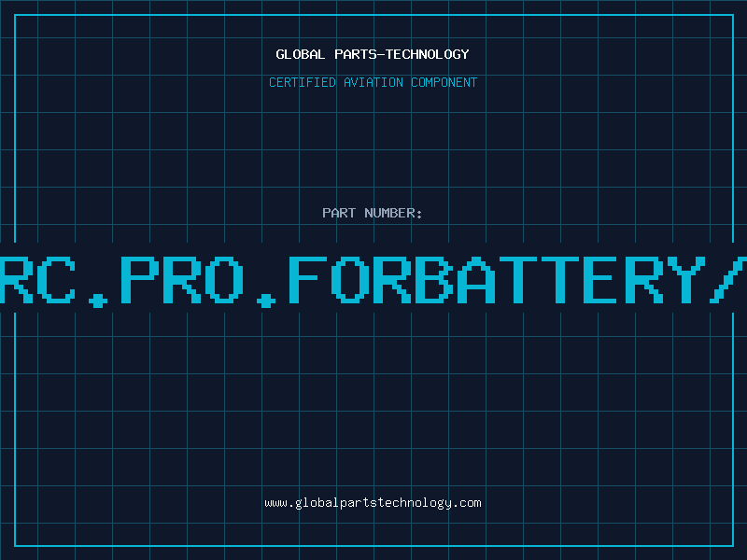
Task: Open the www.globalpartstechnology.com link
Action: [x=373, y=503]
